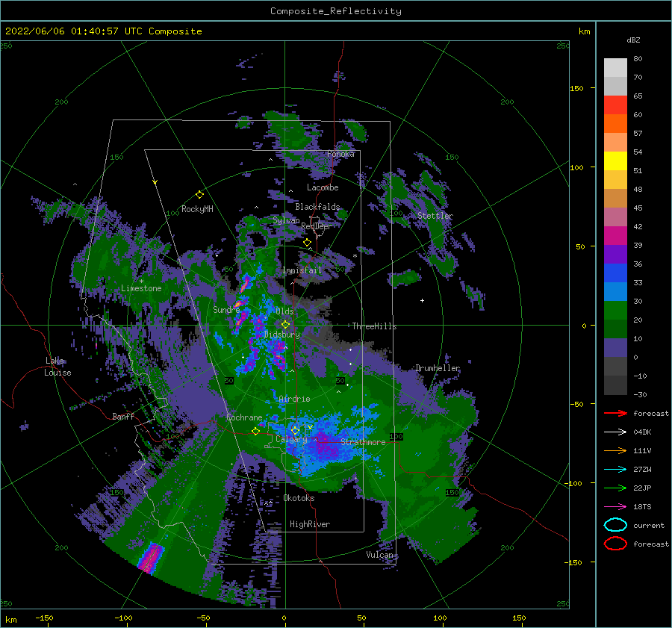Click the Limestone label on map
Image resolution: width=672 pixels, height=628 pixels.
pyautogui.click(x=141, y=288)
